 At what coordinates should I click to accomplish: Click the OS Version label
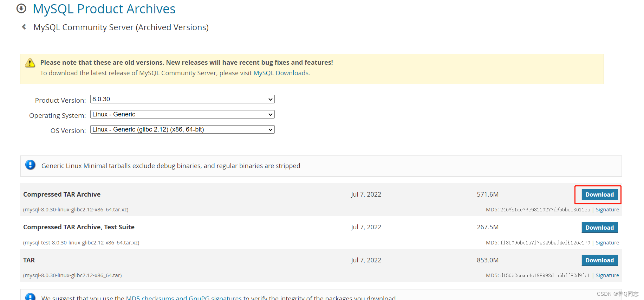tap(68, 130)
